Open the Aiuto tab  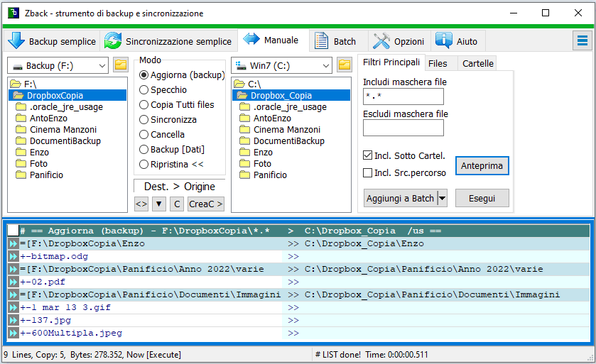(x=457, y=41)
